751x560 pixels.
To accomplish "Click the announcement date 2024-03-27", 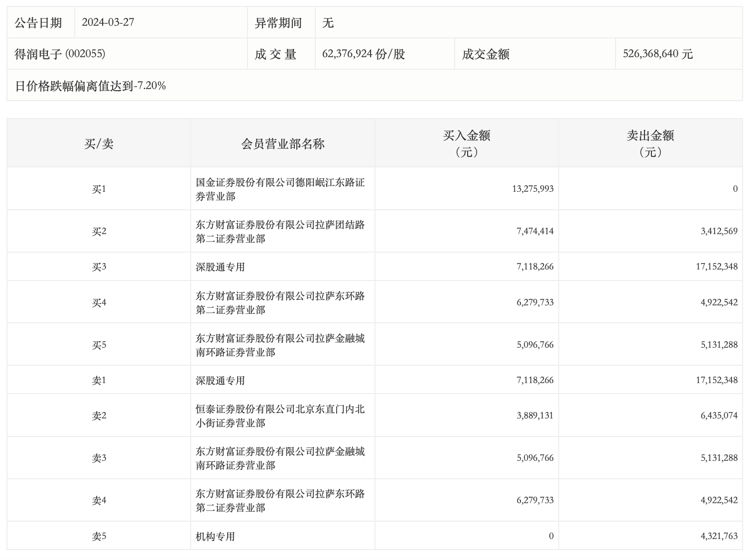I will [x=108, y=22].
